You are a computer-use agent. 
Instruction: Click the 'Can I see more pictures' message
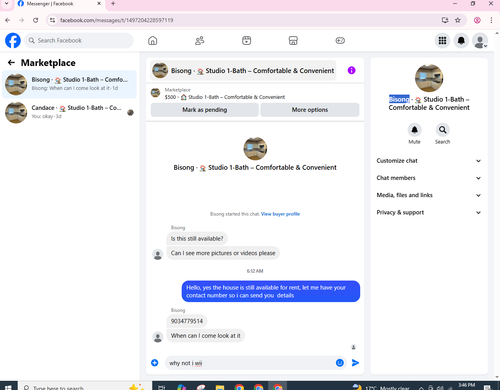point(223,253)
